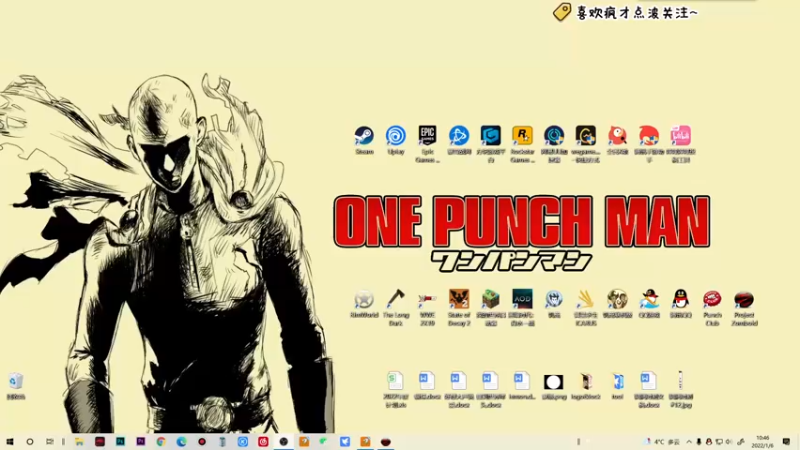Screen dimensions: 800x450
Task: Open Microsoft Edge from the taskbar
Action: [x=182, y=442]
